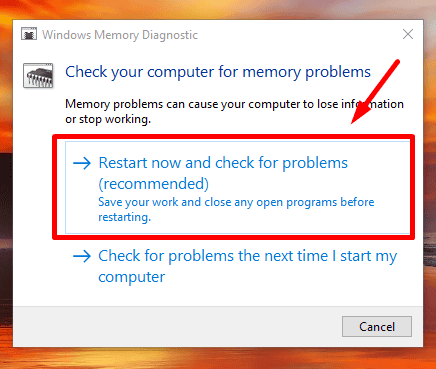The width and height of the screenshot is (436, 369).
Task: Close the Windows Memory Diagnostic dialog with X
Action: click(408, 34)
